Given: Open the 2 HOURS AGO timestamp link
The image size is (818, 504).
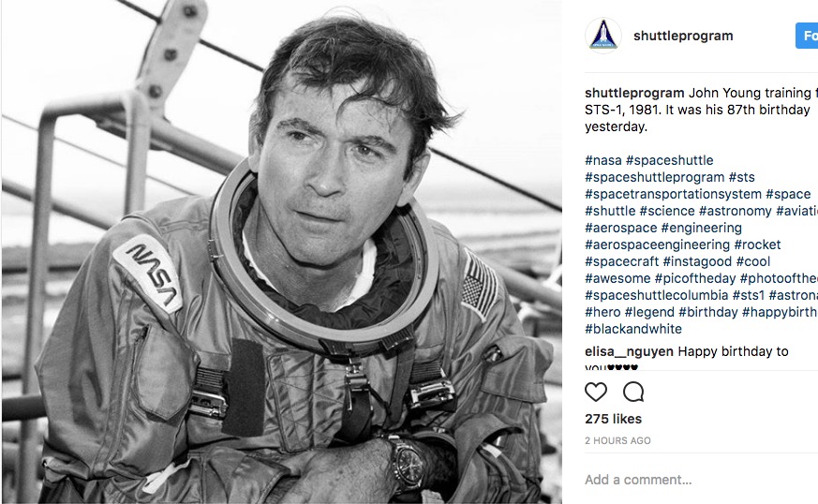Looking at the screenshot, I should pyautogui.click(x=617, y=441).
